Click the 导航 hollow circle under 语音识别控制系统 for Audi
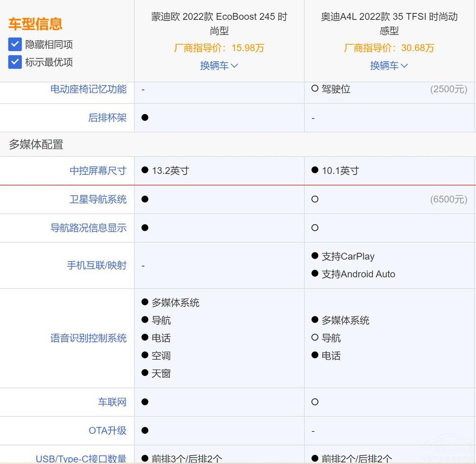Screen dimensions: 476x464 pyautogui.click(x=314, y=338)
